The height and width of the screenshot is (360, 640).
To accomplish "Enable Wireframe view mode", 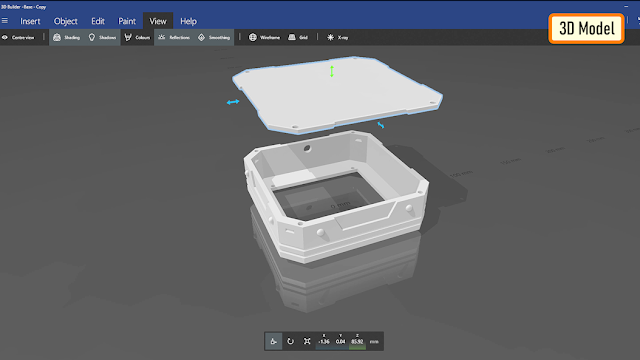I will click(264, 38).
